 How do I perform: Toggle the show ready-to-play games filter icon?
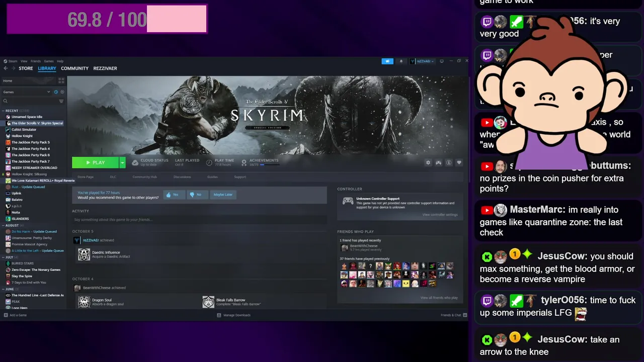[x=62, y=92]
